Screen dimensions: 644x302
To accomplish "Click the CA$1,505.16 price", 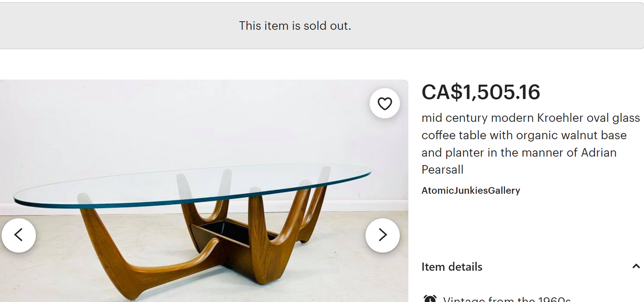I will click(x=481, y=92).
